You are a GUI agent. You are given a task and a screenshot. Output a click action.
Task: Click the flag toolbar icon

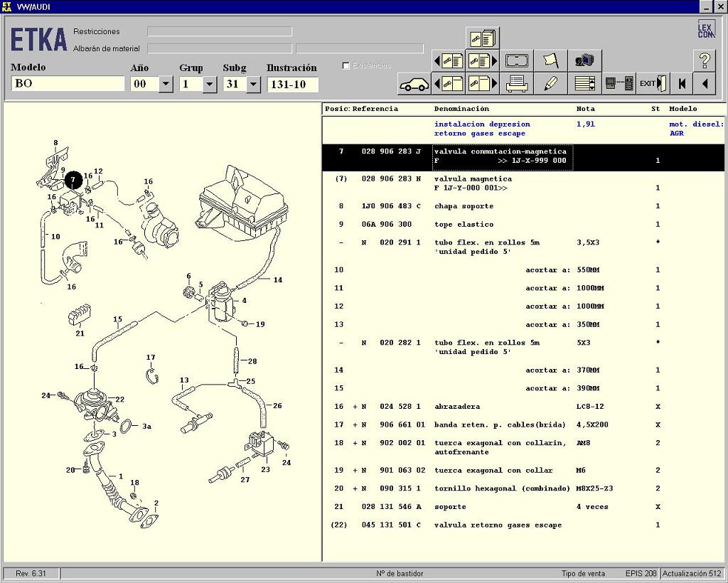(x=551, y=61)
